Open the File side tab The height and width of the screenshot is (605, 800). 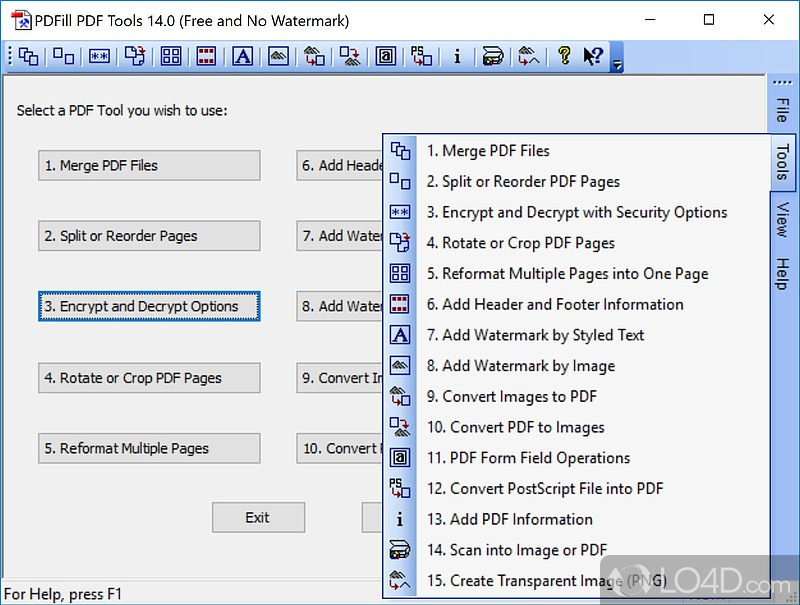(782, 110)
